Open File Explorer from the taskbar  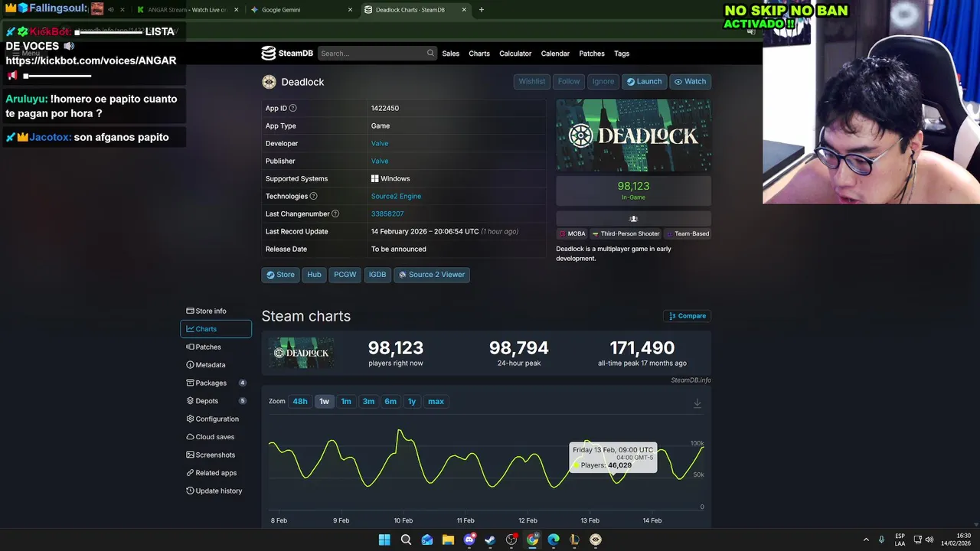pyautogui.click(x=448, y=540)
